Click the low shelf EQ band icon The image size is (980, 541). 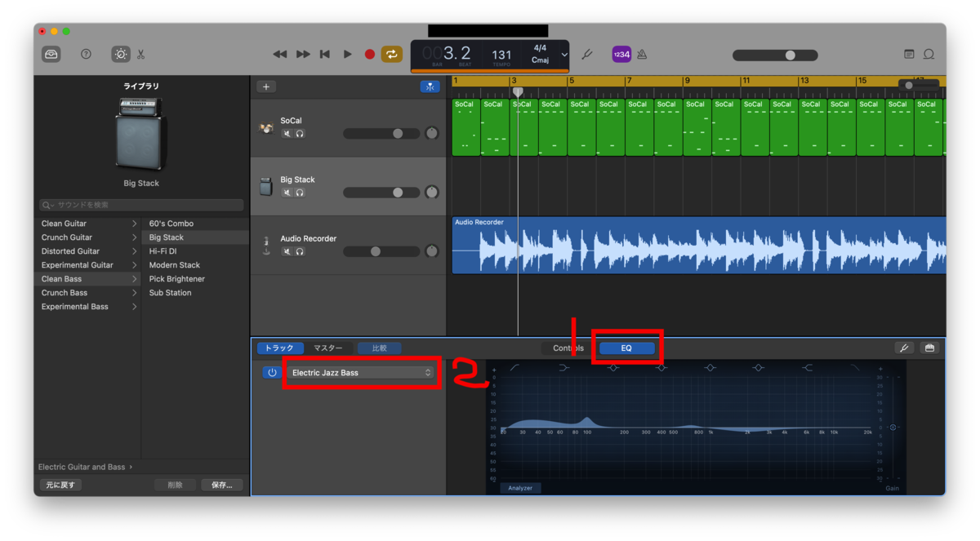pyautogui.click(x=564, y=368)
